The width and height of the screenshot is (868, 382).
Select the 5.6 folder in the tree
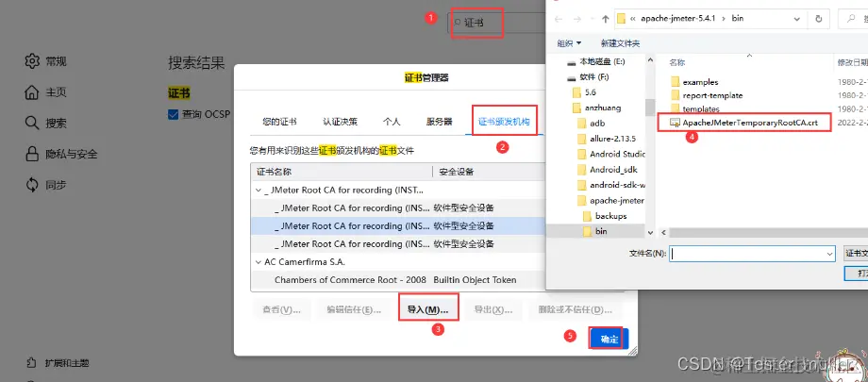click(x=590, y=91)
